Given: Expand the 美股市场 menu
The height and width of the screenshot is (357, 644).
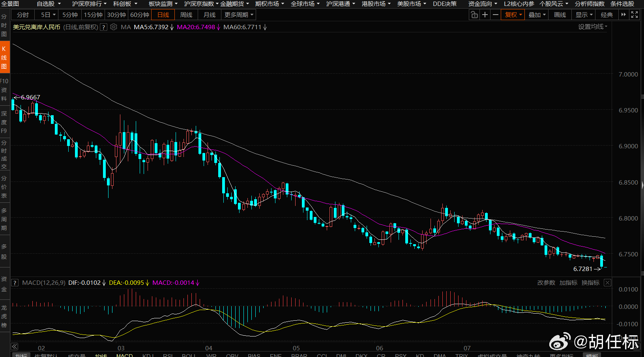Looking at the screenshot, I should (412, 4).
